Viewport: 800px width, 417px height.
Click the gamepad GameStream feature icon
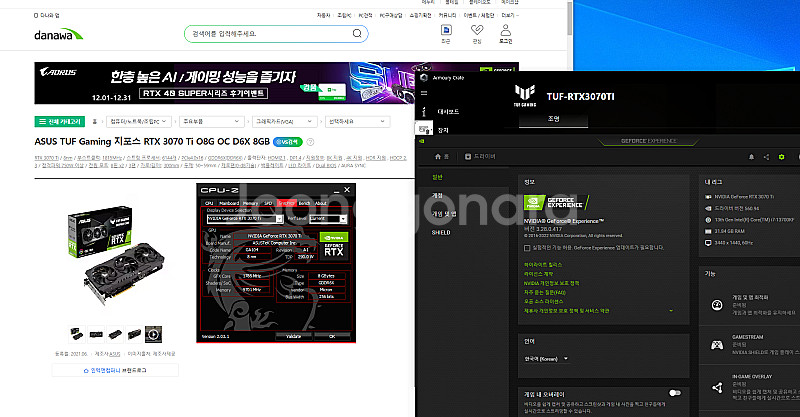pos(717,346)
